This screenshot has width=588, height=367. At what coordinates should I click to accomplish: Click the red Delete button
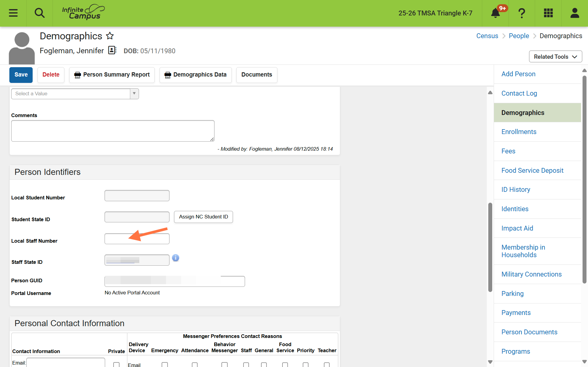coord(51,75)
